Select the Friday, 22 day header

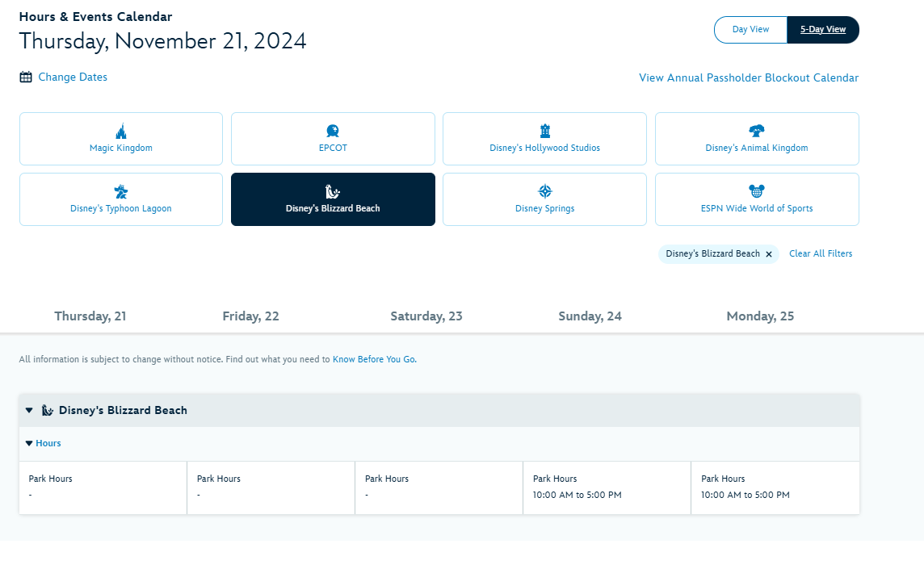[x=250, y=316]
